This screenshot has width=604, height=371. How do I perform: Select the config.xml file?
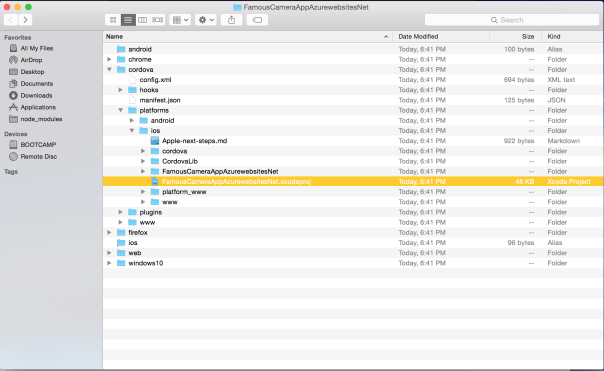pyautogui.click(x=155, y=80)
